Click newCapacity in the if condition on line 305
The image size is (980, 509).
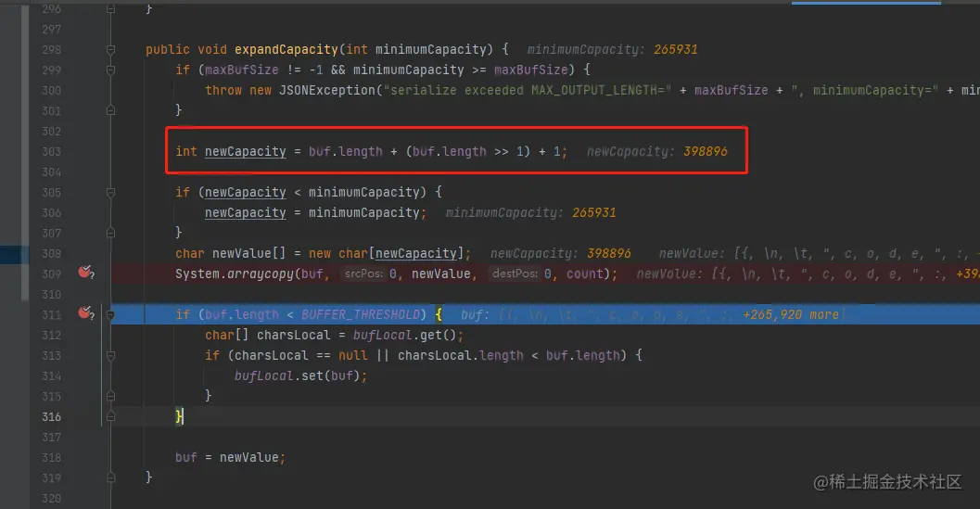point(246,192)
